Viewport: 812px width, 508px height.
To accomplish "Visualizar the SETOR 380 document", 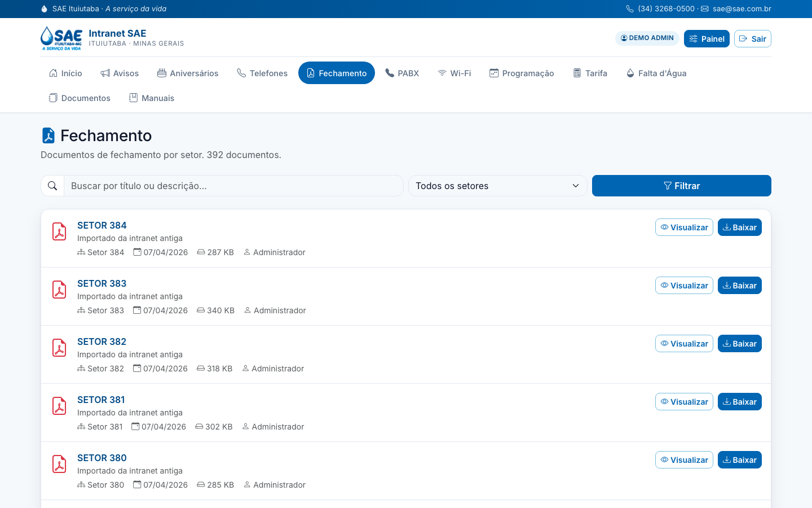I will pos(684,459).
